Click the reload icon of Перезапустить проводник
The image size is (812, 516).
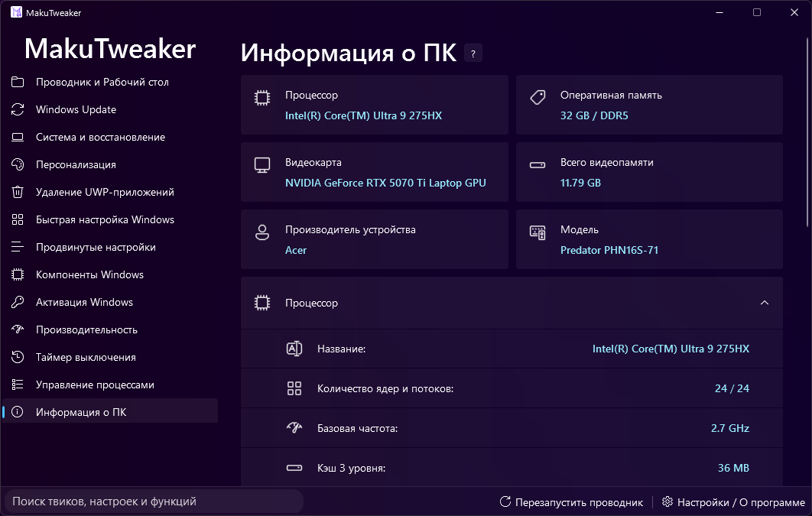coord(505,501)
